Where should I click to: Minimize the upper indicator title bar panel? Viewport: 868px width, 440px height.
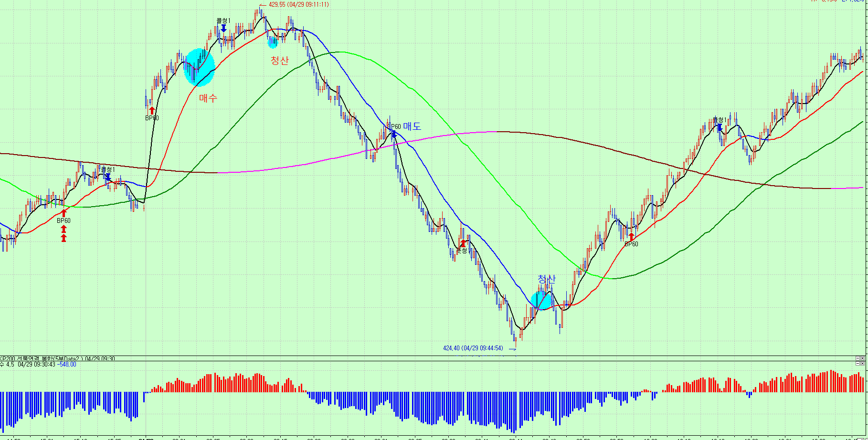[857, 358]
